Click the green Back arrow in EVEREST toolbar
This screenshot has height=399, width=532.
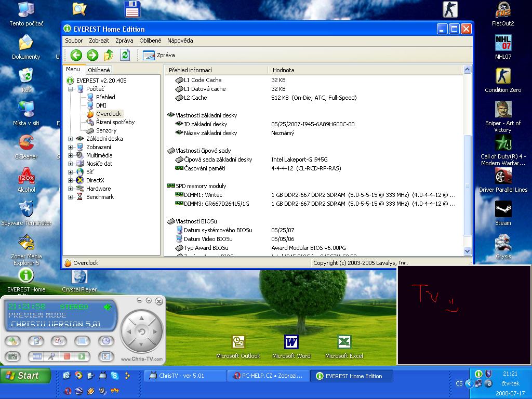[76, 55]
